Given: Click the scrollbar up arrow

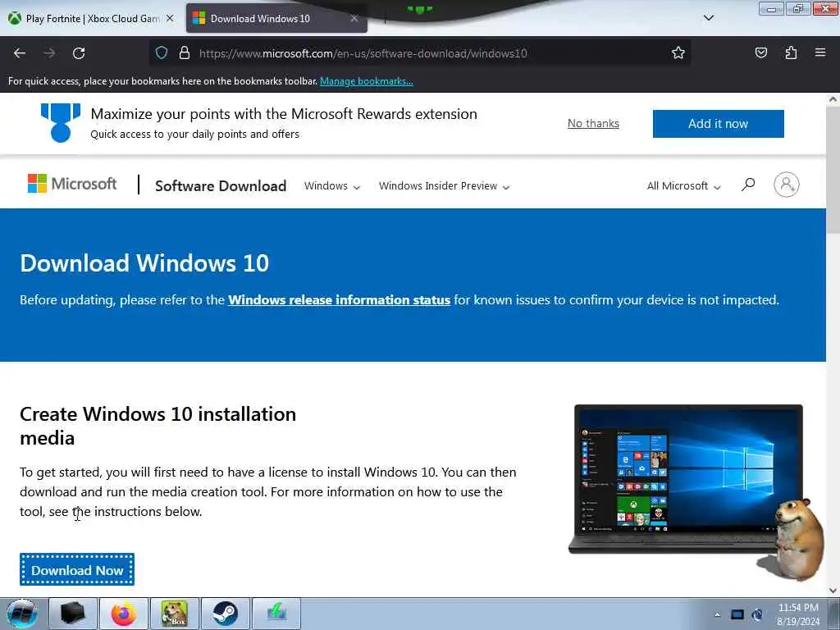Looking at the screenshot, I should [833, 99].
